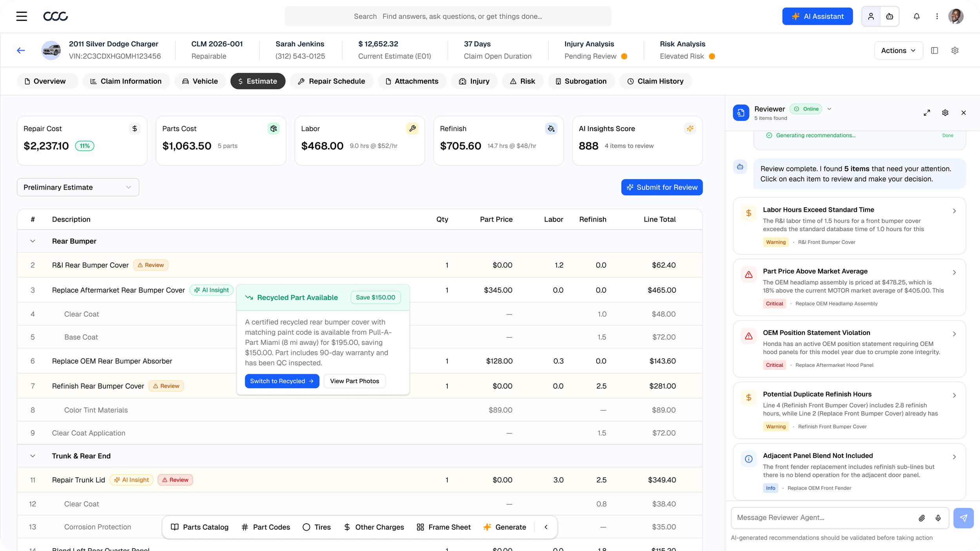Viewport: 980px width, 551px height.
Task: Close the Reviewer panel
Action: [964, 113]
